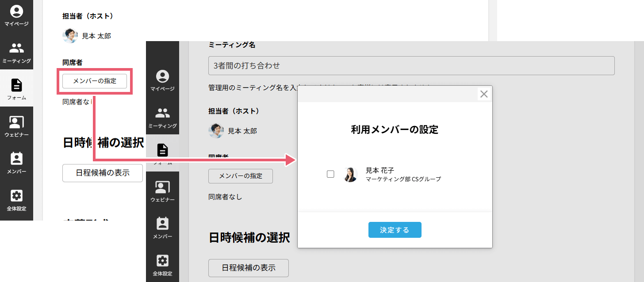Viewport: 644px width, 282px height.
Task: Click the highlighted フォーム icon in far-left sidebar
Action: click(x=16, y=88)
